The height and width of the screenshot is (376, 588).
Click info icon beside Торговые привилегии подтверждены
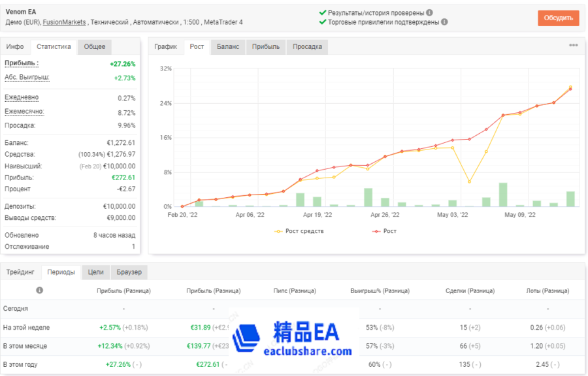pos(444,22)
